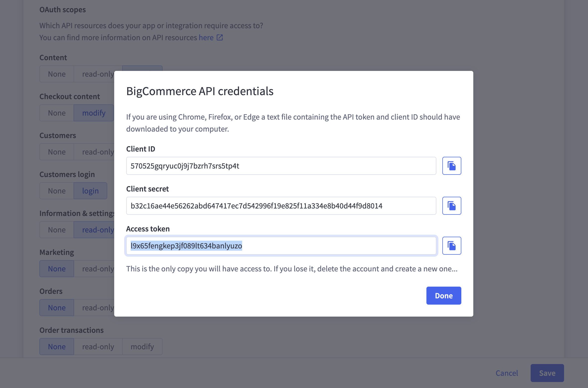Click the 'Access token' field label
This screenshot has width=588, height=388.
point(148,229)
